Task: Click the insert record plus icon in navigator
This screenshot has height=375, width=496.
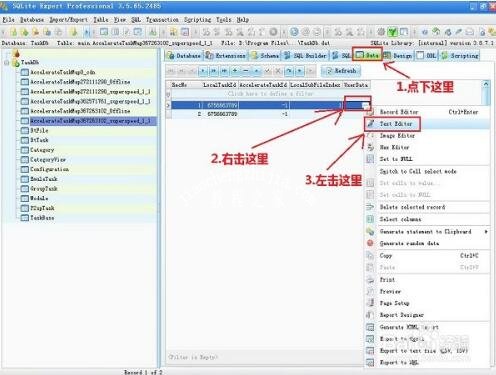Action: [x=235, y=71]
